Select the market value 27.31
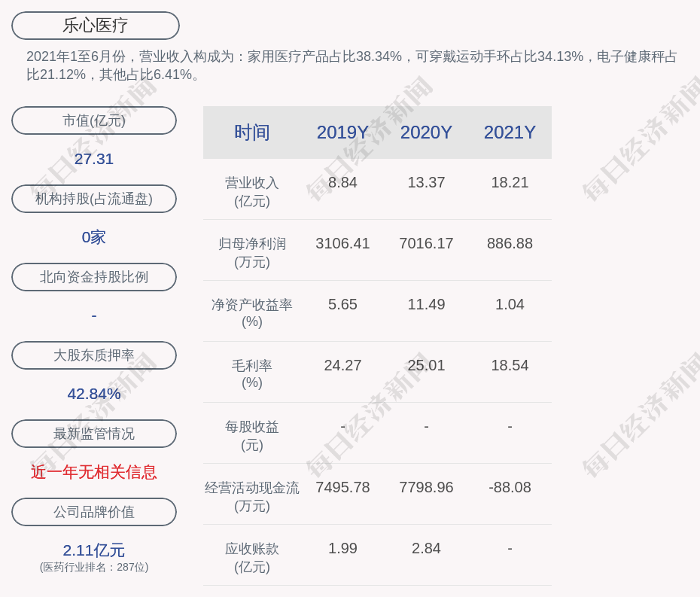This screenshot has width=700, height=597. click(94, 159)
